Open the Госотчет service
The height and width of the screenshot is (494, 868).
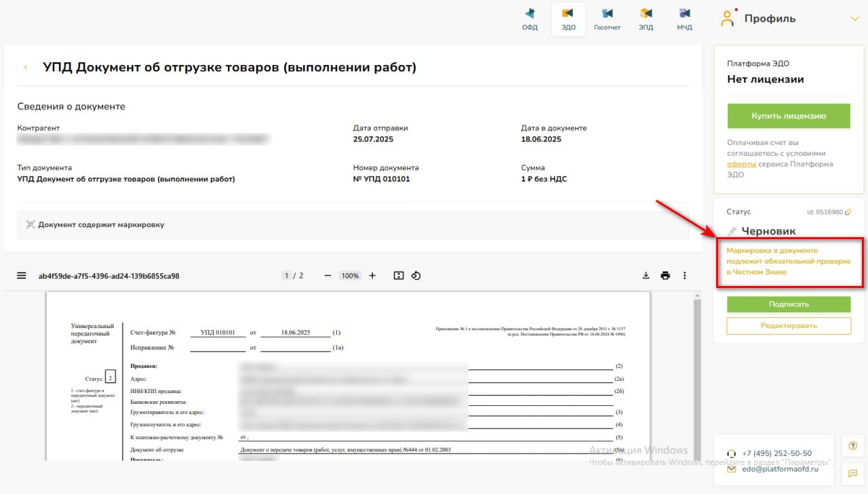[607, 19]
